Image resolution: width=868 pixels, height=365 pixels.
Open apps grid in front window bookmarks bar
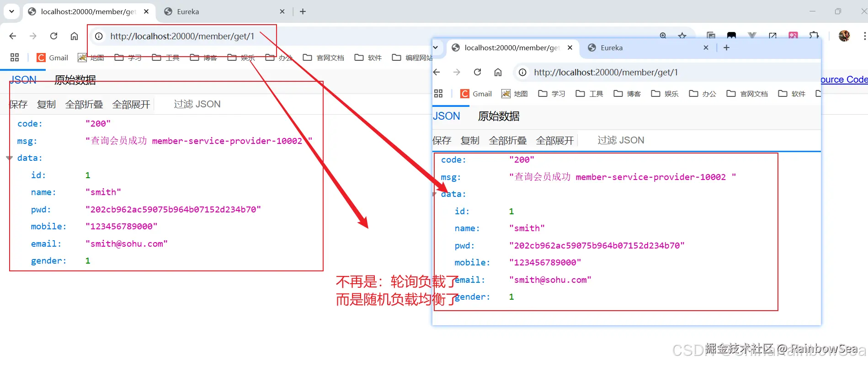438,94
